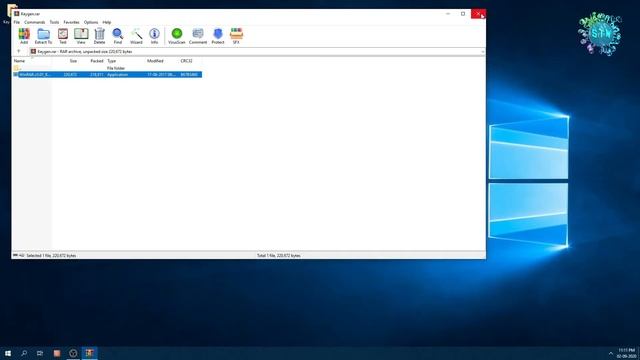Screen dimensions: 640x360
Task: Go up one level arrow
Action: click(x=19, y=51)
